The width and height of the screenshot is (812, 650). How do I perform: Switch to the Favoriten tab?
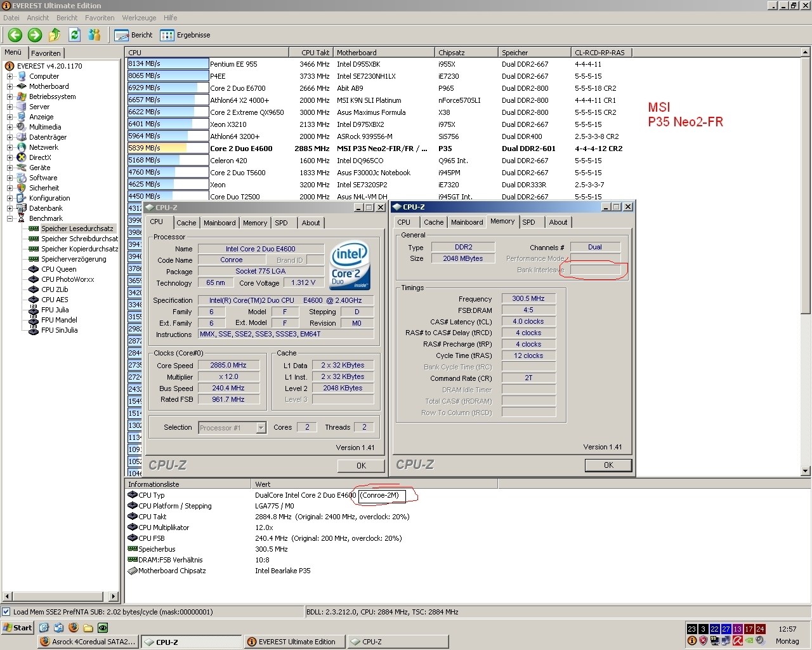tap(46, 53)
